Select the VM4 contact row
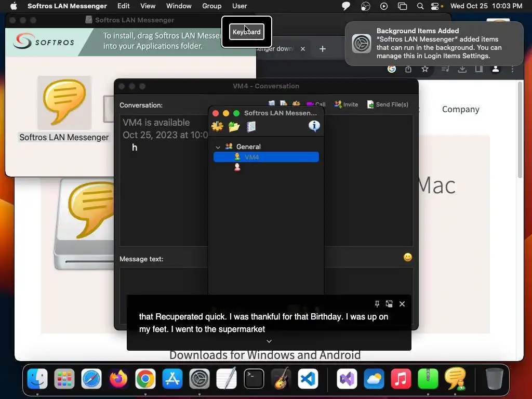The height and width of the screenshot is (399, 532). pyautogui.click(x=266, y=157)
